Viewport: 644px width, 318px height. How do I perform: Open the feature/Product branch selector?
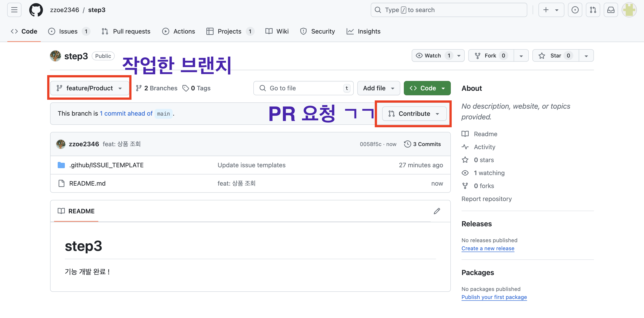[89, 88]
